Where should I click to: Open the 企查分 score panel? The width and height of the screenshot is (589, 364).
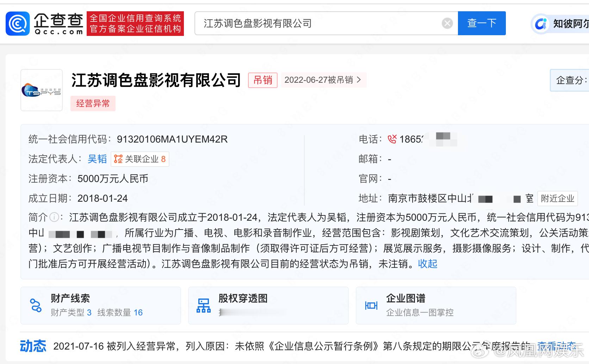pyautogui.click(x=570, y=80)
